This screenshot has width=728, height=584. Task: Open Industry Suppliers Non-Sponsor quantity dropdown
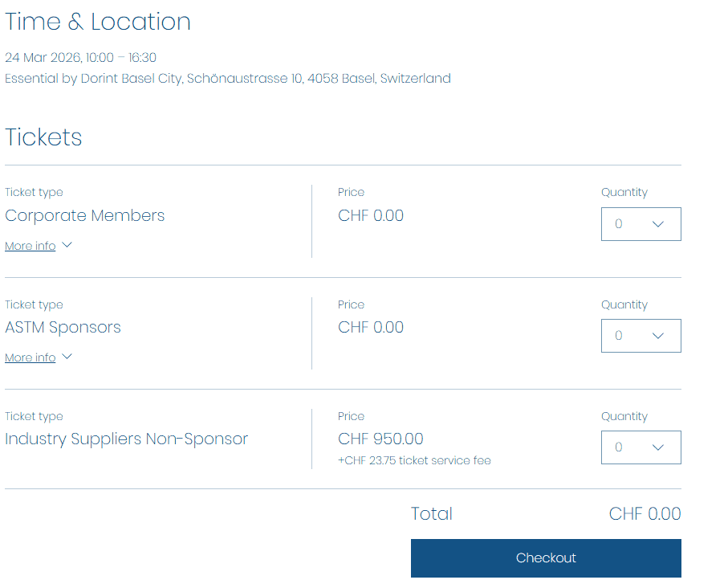(641, 447)
